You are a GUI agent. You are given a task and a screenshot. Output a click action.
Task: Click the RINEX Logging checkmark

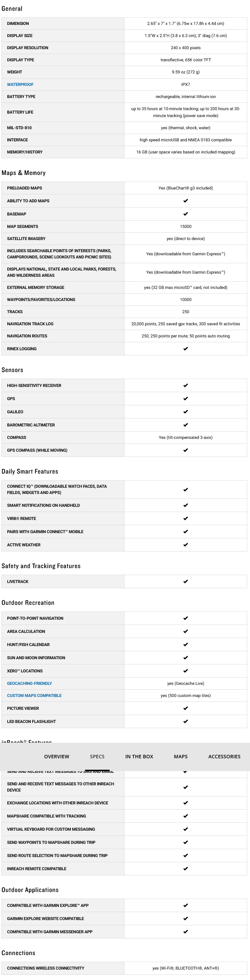[185, 349]
